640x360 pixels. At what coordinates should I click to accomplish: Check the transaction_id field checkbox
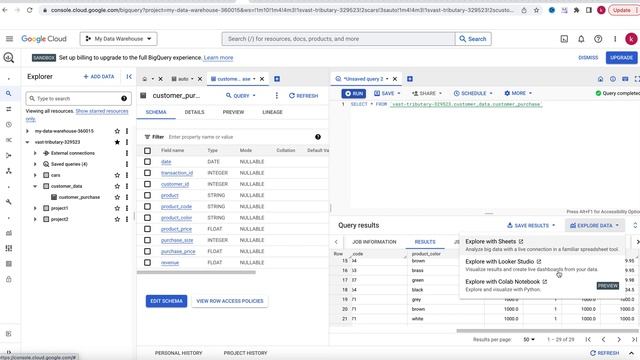[x=147, y=173]
